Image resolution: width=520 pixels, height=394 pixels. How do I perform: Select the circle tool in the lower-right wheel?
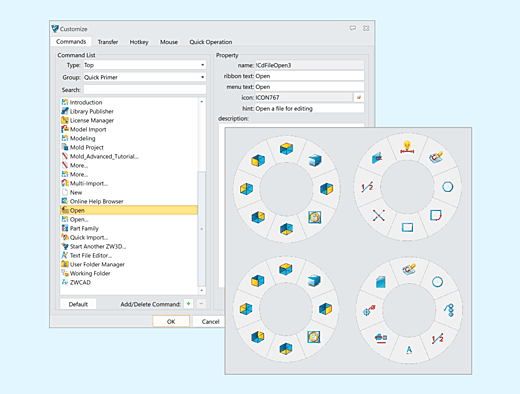tap(437, 282)
